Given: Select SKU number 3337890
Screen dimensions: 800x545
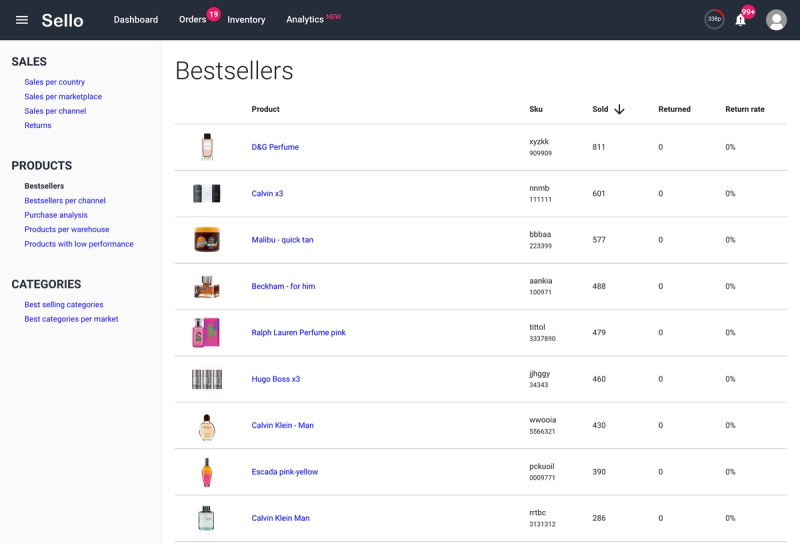Looking at the screenshot, I should (542, 339).
